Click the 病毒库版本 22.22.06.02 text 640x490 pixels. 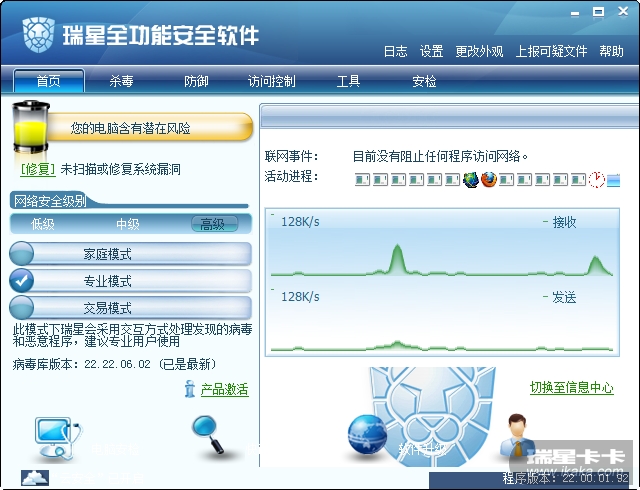coord(115,363)
